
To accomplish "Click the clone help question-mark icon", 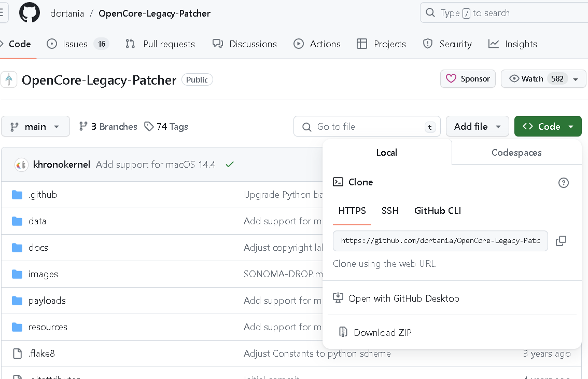I will [564, 182].
